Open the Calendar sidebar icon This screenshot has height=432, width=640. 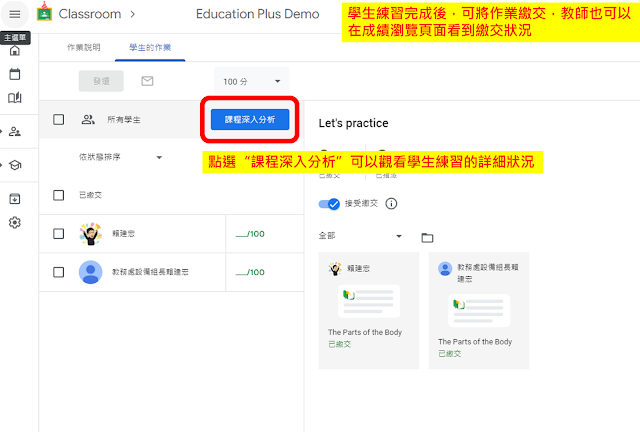[15, 74]
